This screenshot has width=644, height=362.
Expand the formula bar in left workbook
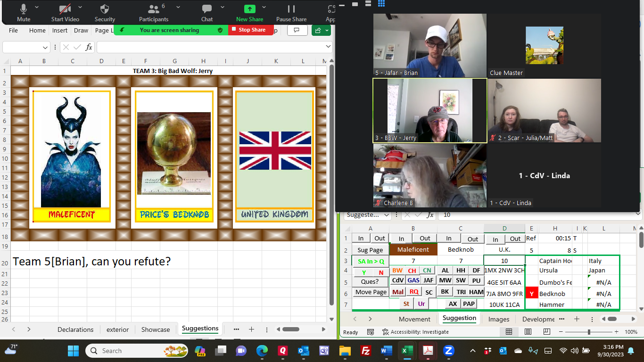[329, 47]
